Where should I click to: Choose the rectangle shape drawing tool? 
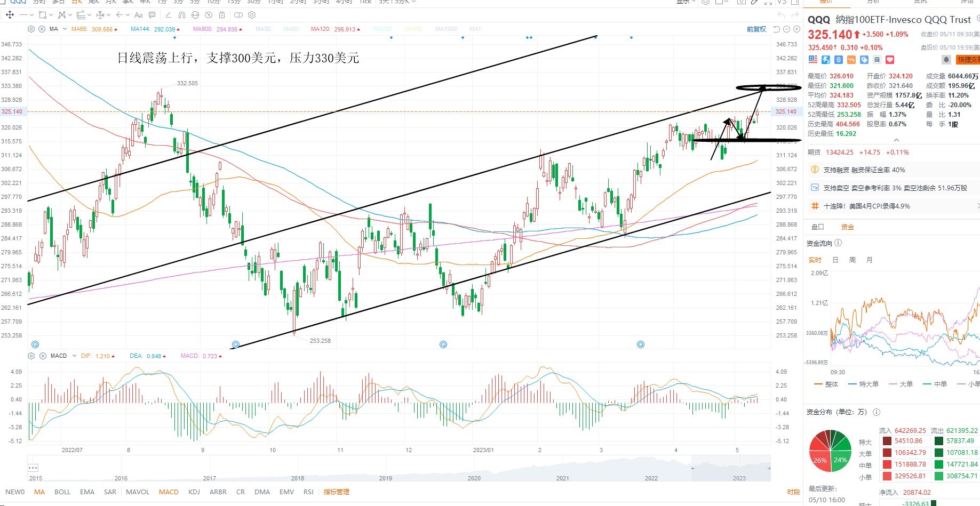[43, 15]
